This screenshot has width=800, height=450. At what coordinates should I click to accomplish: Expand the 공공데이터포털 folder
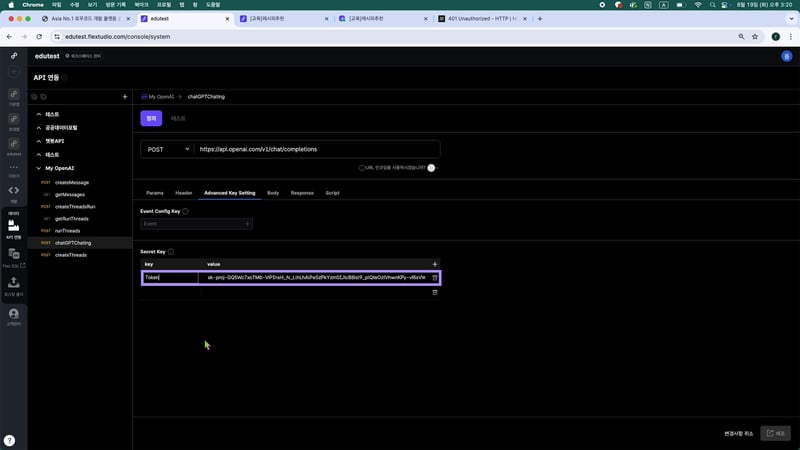[x=38, y=128]
